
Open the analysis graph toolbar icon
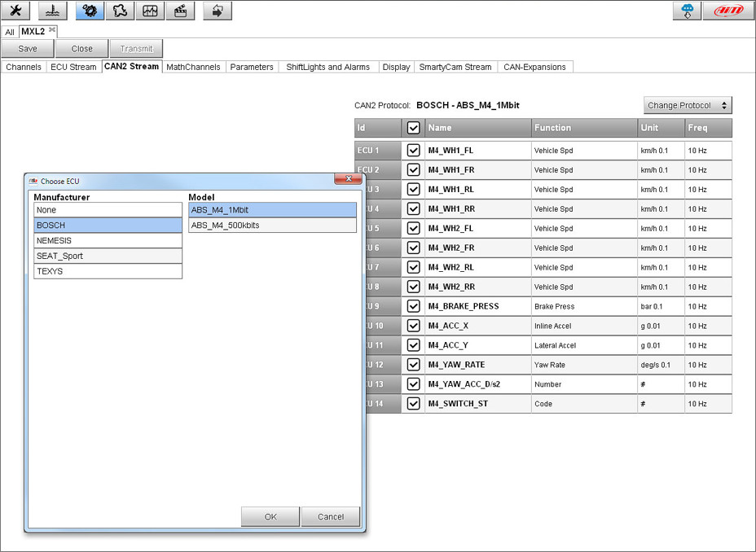click(x=150, y=11)
